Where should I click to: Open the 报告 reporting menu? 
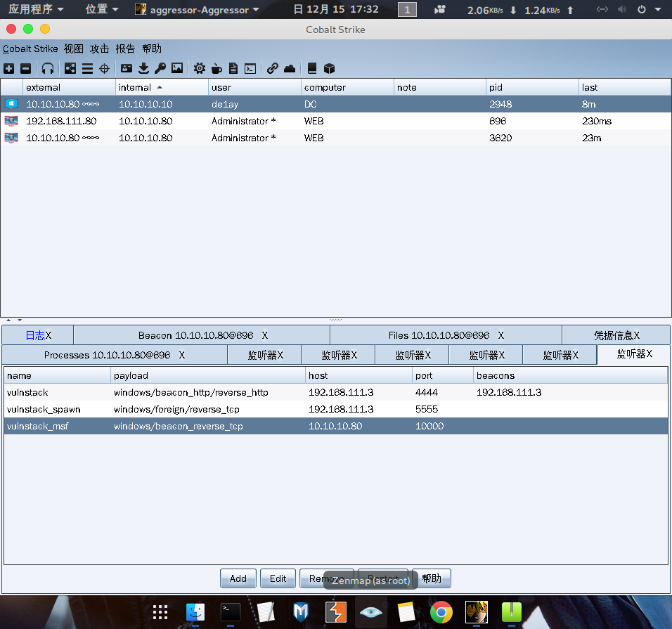coord(125,49)
